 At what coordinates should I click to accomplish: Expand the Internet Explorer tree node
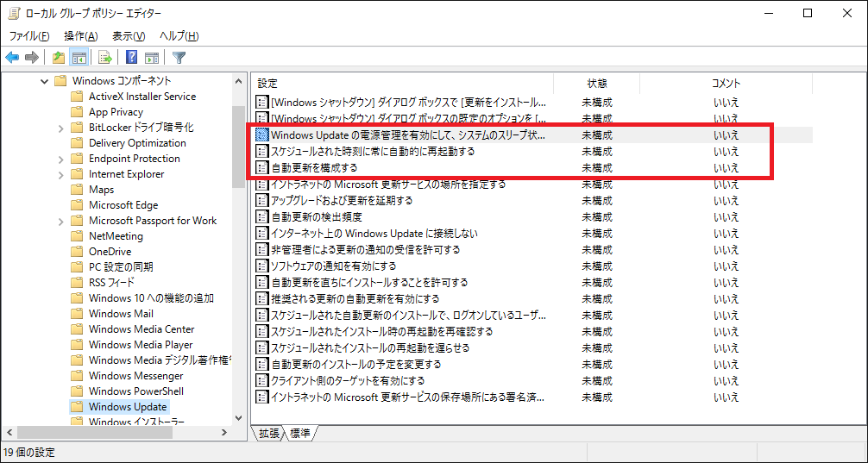(x=60, y=174)
